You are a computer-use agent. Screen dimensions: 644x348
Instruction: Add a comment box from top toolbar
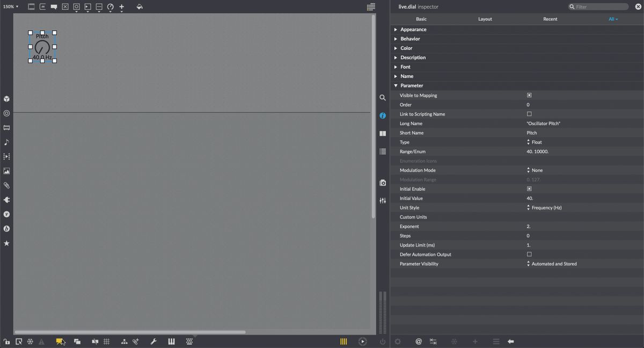point(54,7)
